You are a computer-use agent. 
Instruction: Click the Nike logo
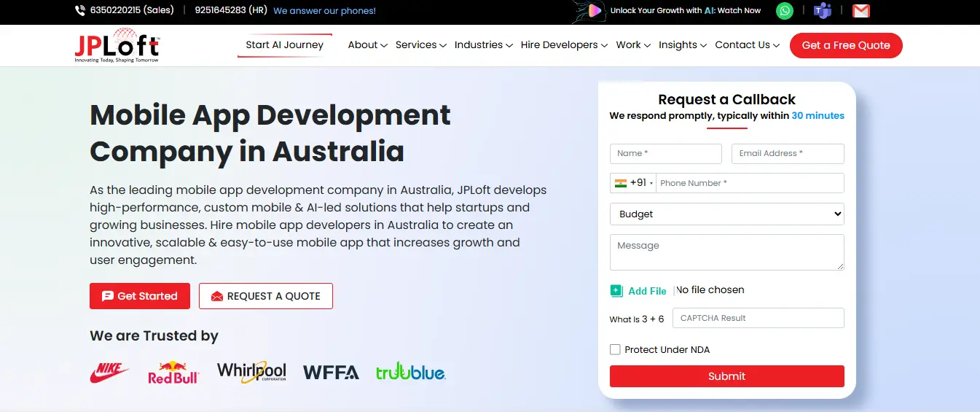coord(109,373)
